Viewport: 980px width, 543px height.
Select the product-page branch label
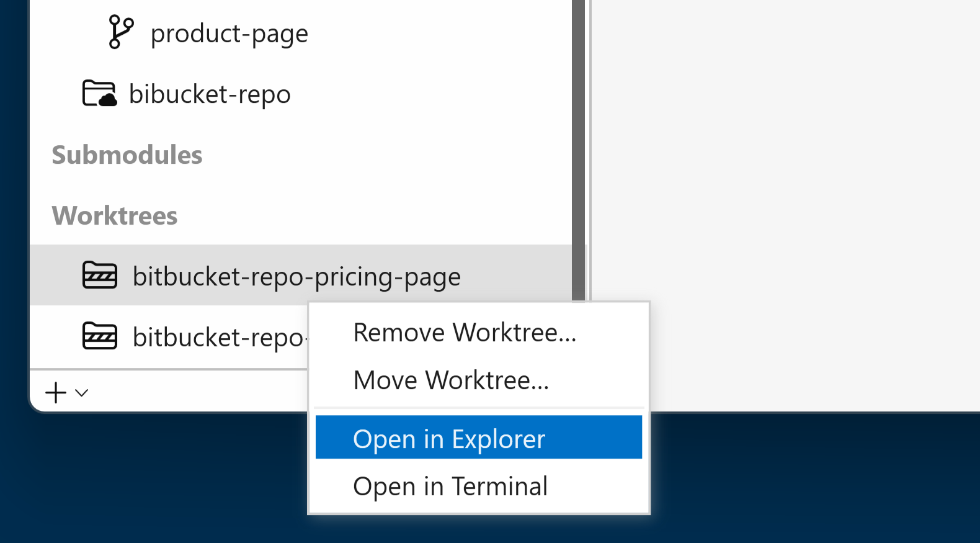point(229,34)
